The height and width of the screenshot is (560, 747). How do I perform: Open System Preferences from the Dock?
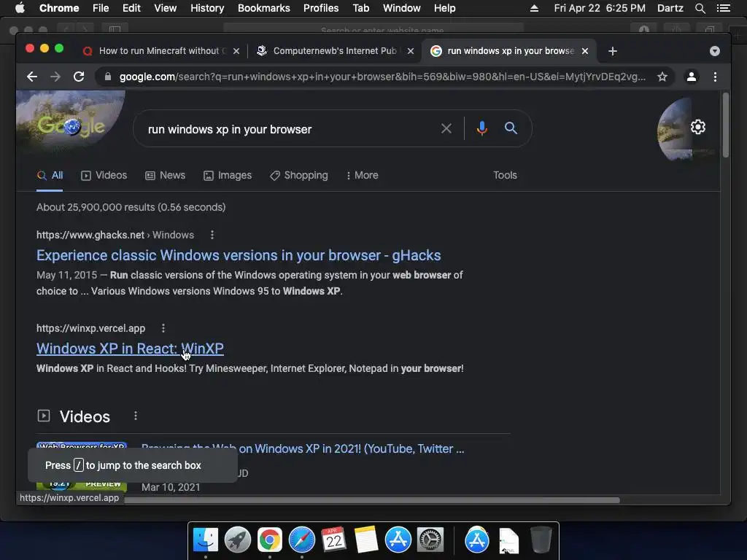tap(430, 540)
